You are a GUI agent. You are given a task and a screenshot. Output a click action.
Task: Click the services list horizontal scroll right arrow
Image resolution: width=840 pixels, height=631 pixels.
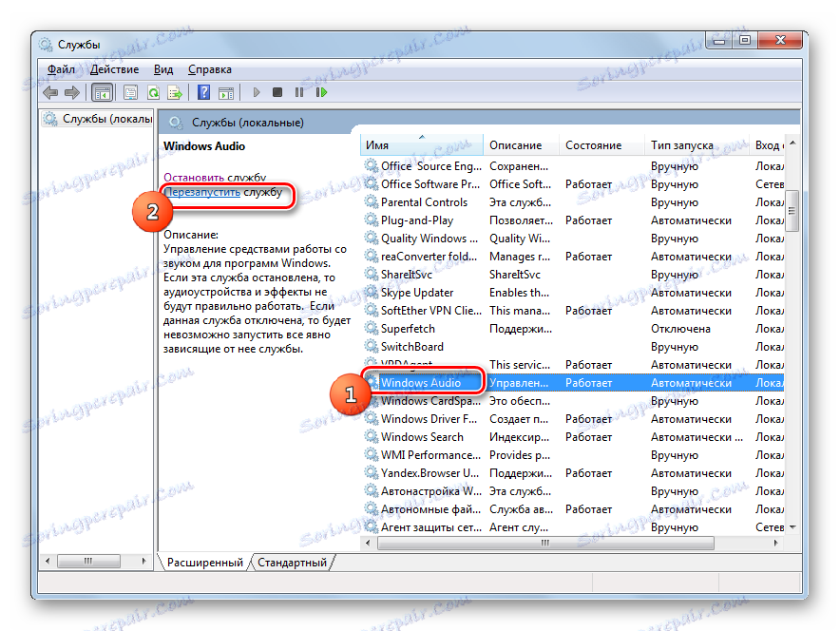(775, 544)
